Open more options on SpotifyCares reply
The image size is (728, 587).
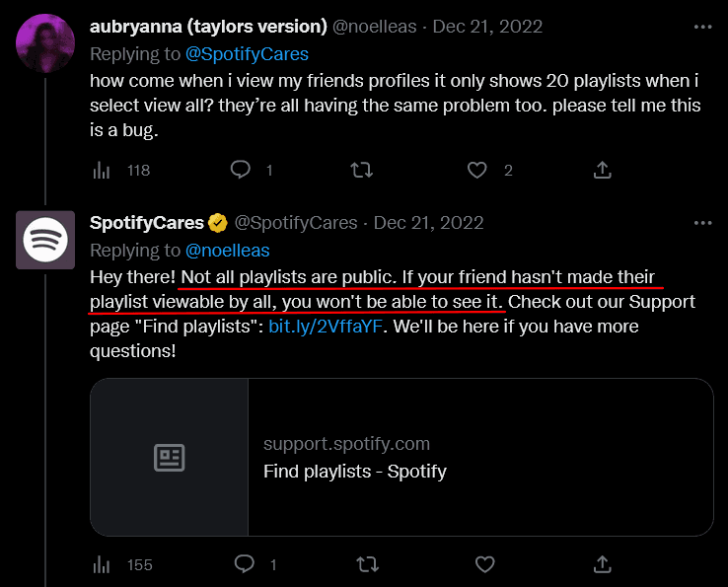[x=701, y=223]
